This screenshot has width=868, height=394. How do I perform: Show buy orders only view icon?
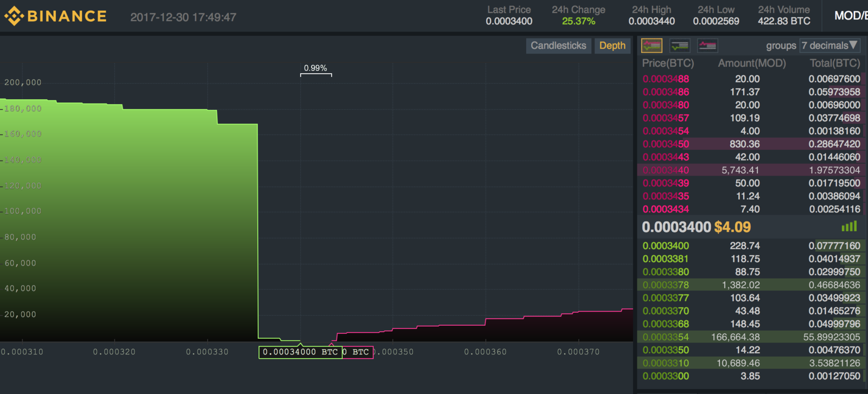(680, 46)
